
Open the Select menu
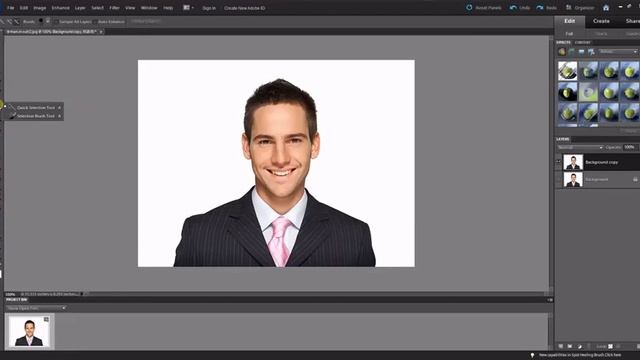click(x=97, y=8)
